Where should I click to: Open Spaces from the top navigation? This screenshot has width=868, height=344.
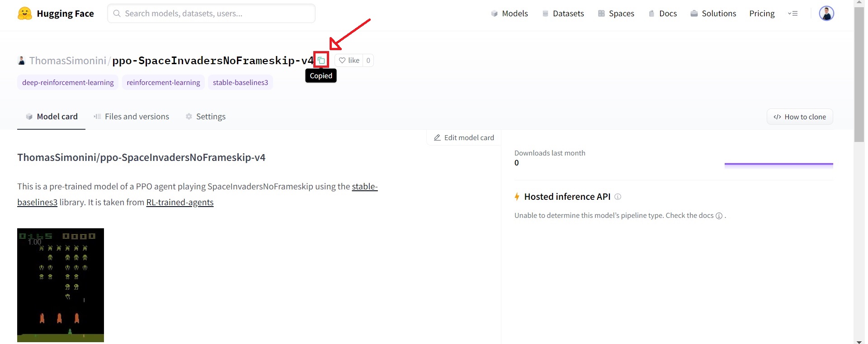point(616,14)
